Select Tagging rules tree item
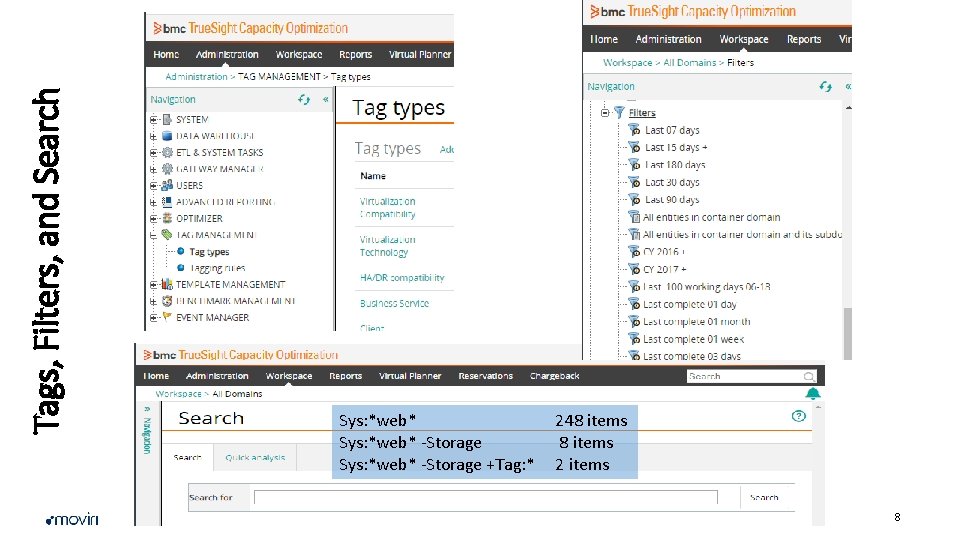960x540 pixels. [x=217, y=268]
